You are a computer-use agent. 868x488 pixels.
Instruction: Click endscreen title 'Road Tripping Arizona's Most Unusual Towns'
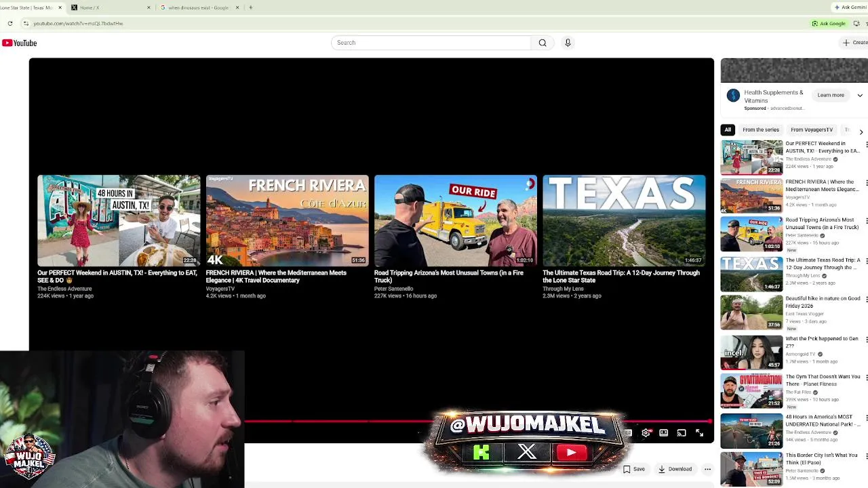coord(449,277)
